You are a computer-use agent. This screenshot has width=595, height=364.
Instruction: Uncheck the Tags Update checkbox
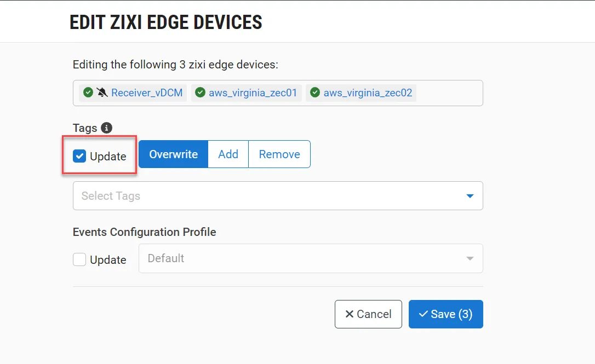[x=79, y=156]
